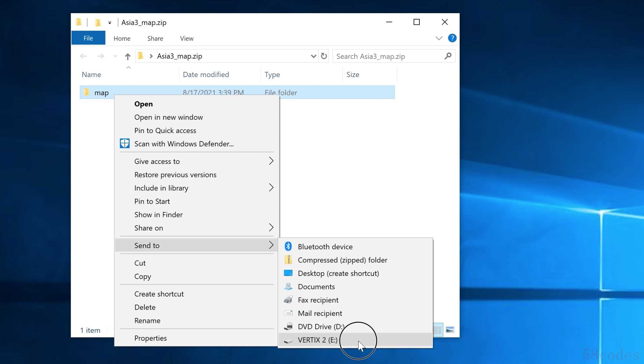
Task: Click the DVD Drive (D:) disc icon
Action: [288, 327]
